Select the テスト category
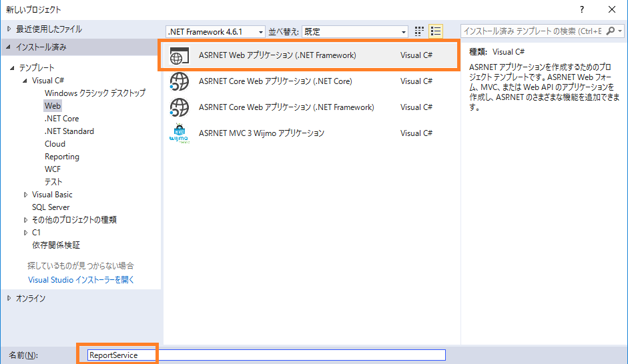 tap(53, 182)
